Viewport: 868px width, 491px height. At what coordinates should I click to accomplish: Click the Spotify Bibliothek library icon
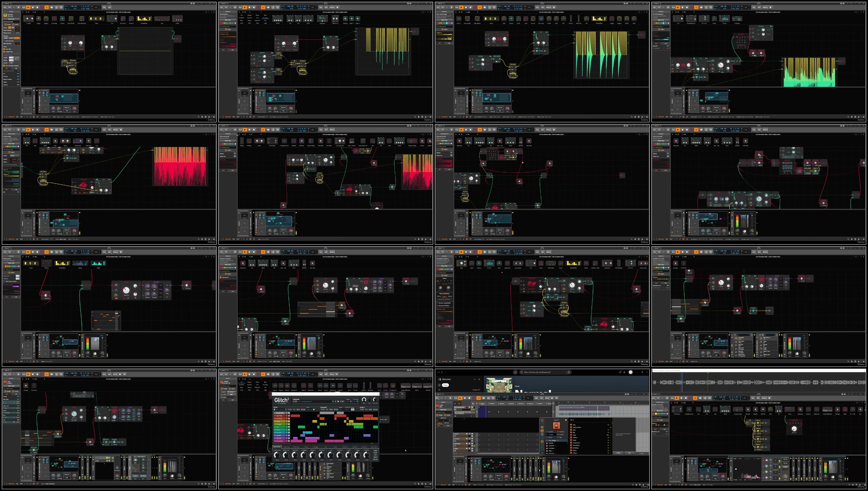(x=440, y=379)
